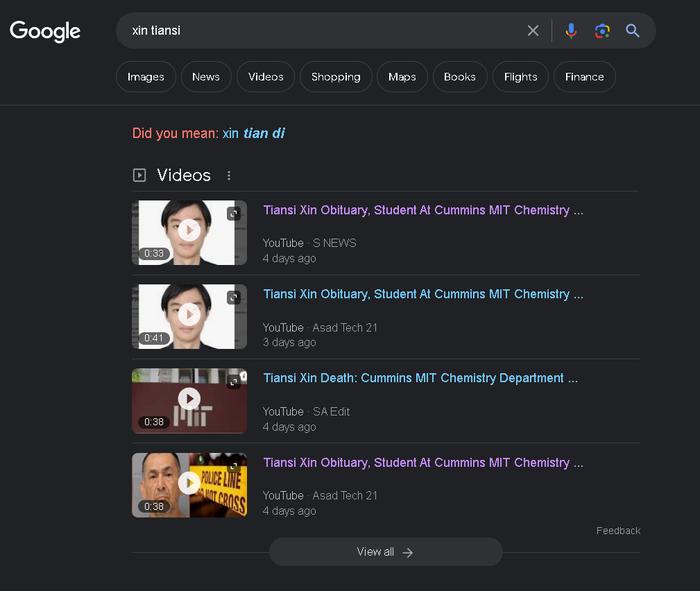Switch to the Flights tab

tap(521, 77)
